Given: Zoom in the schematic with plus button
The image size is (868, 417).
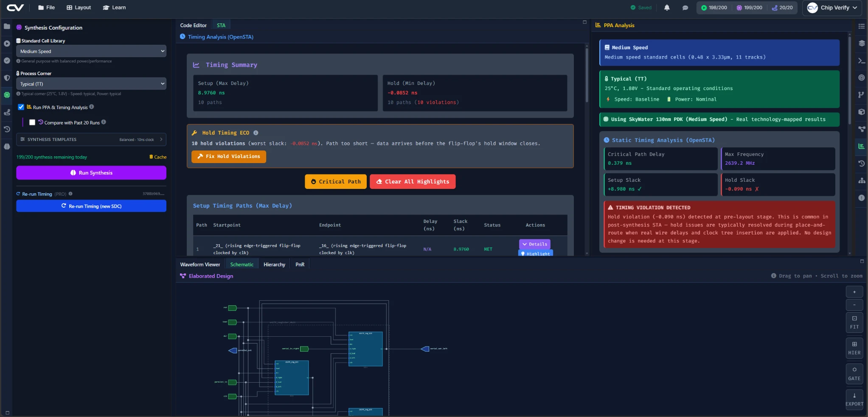Looking at the screenshot, I should coord(854,292).
